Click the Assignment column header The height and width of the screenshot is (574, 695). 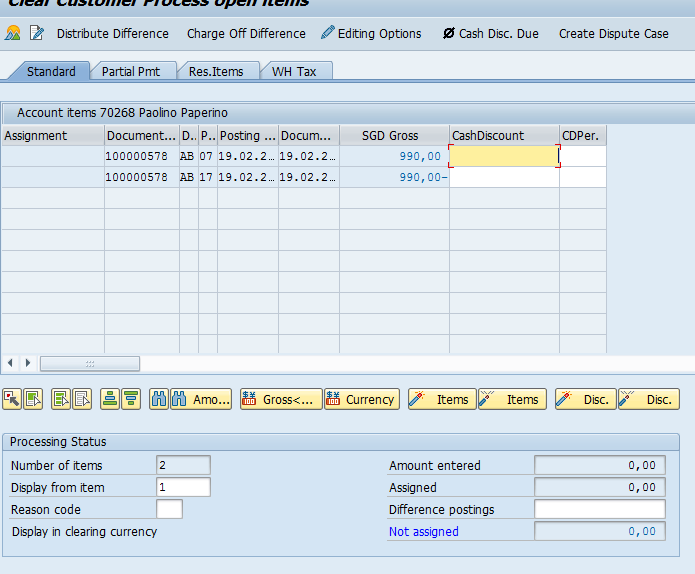click(53, 135)
